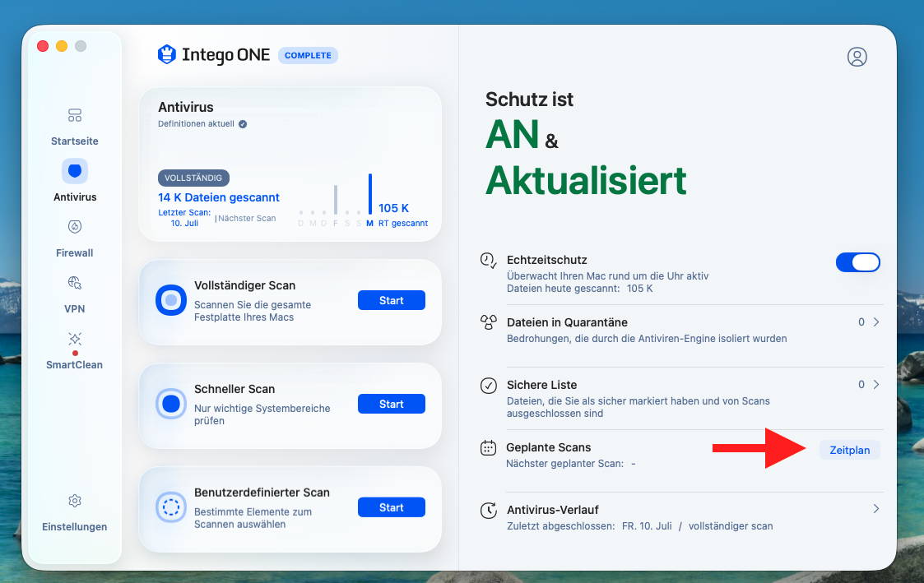Click Quarantäne count value 0
Image resolution: width=924 pixels, height=583 pixels.
pyautogui.click(x=861, y=322)
